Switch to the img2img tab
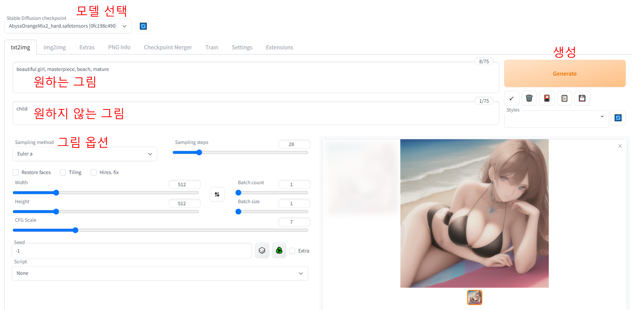 [55, 47]
